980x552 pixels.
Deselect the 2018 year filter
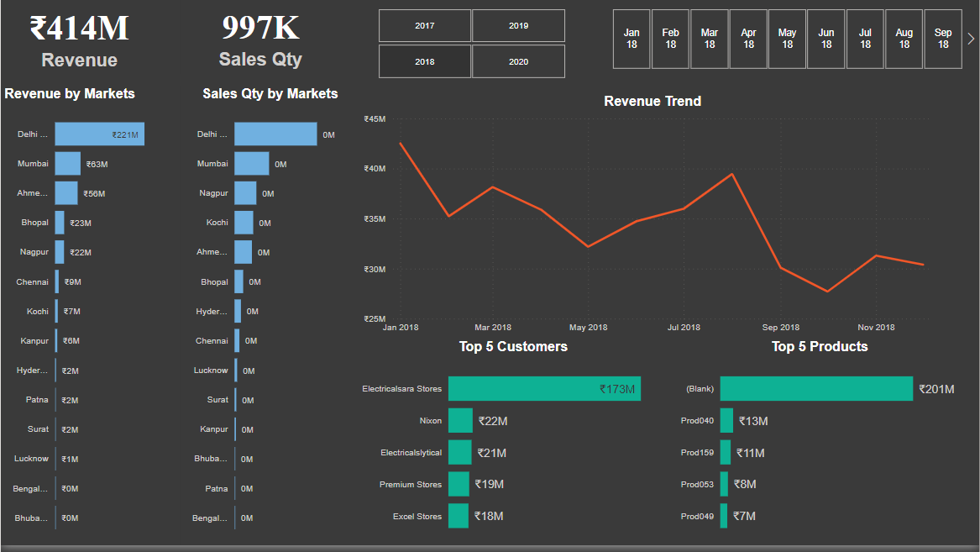tap(424, 60)
